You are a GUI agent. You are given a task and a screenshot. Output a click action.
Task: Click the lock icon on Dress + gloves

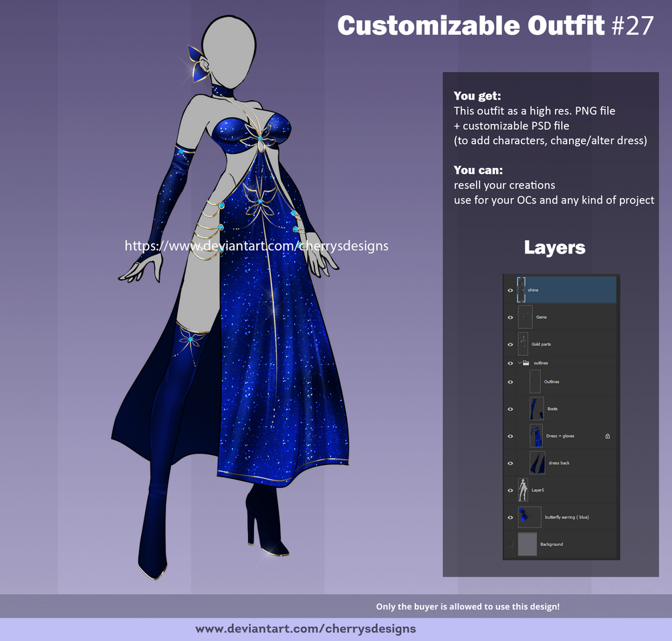[607, 436]
